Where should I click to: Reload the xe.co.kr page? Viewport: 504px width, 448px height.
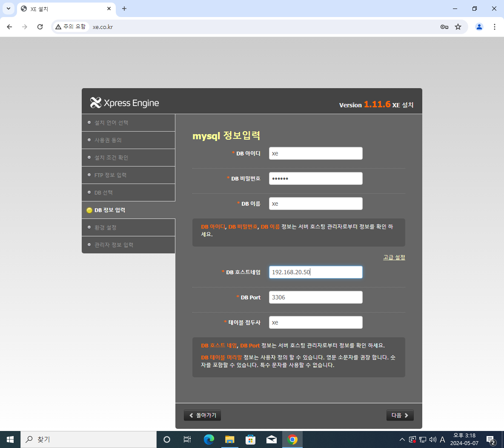[x=40, y=27]
